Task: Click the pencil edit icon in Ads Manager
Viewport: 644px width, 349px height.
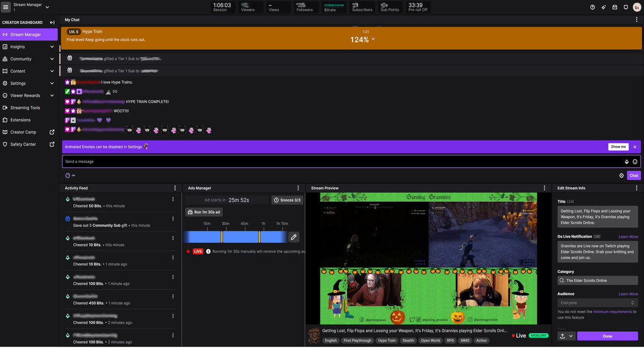Action: [x=292, y=236]
